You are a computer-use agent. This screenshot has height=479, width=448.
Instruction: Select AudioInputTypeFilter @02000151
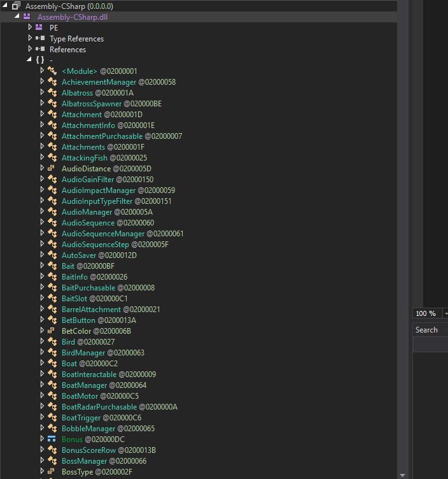click(116, 201)
